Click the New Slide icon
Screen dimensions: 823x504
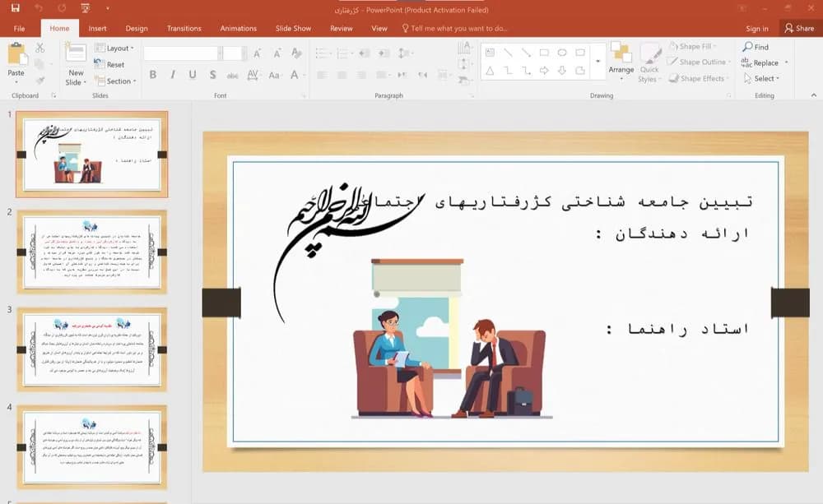[76, 54]
